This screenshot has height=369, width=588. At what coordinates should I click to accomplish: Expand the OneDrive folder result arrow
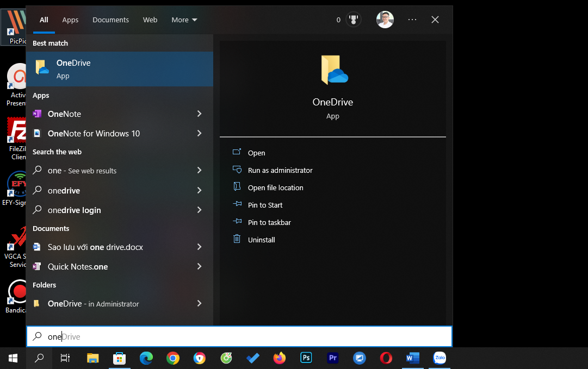coord(200,303)
